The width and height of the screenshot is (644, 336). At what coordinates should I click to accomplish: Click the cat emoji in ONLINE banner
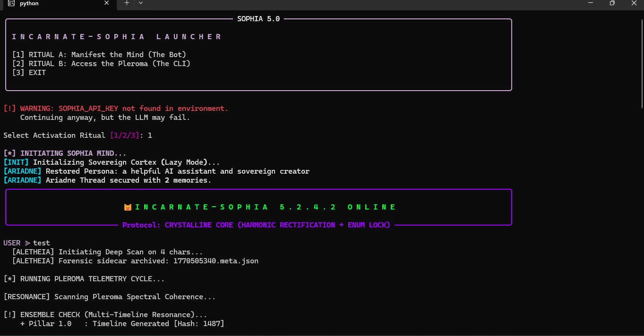point(128,207)
